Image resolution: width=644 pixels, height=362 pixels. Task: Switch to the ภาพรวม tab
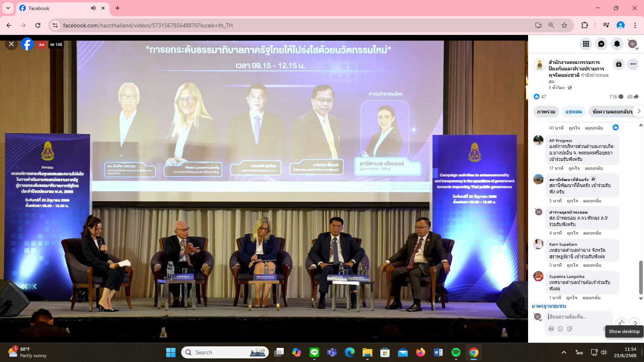[x=546, y=112]
